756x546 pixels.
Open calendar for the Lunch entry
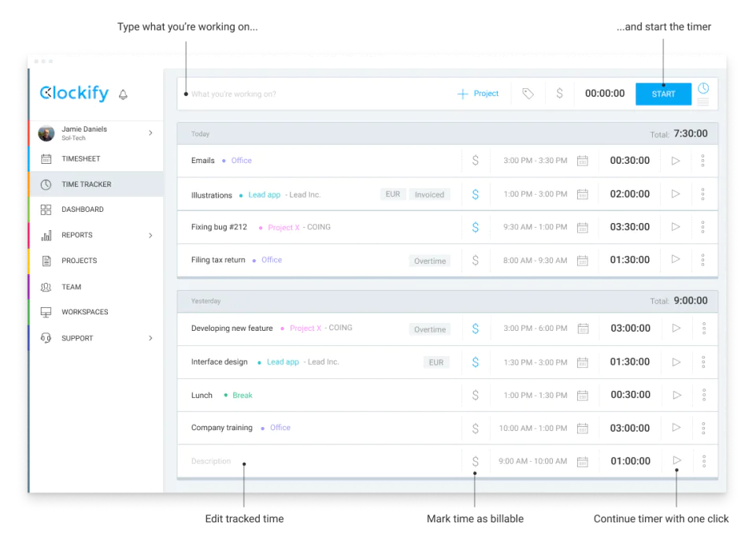(x=583, y=395)
